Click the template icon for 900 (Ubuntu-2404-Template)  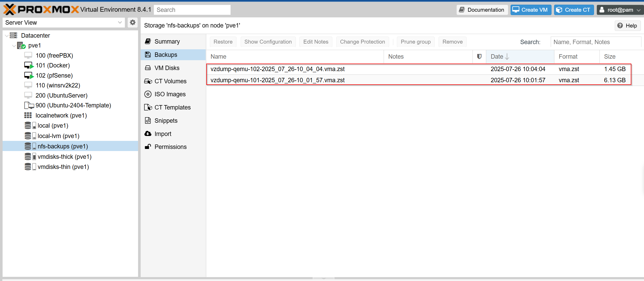tap(29, 105)
